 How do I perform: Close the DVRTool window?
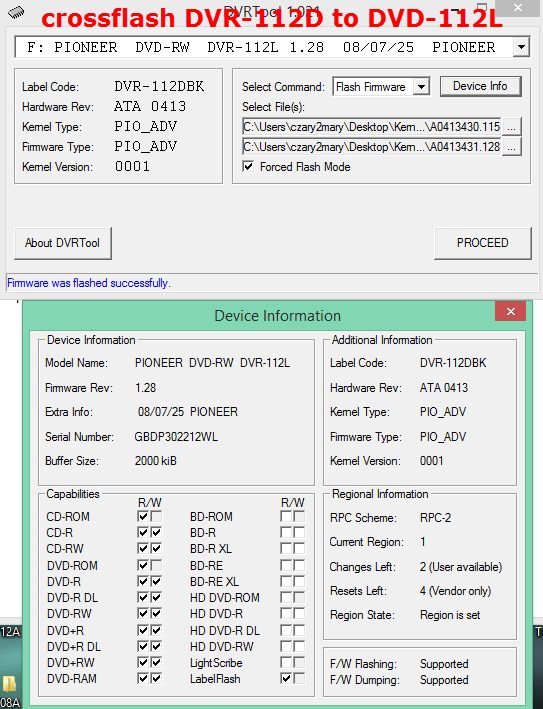click(518, 8)
